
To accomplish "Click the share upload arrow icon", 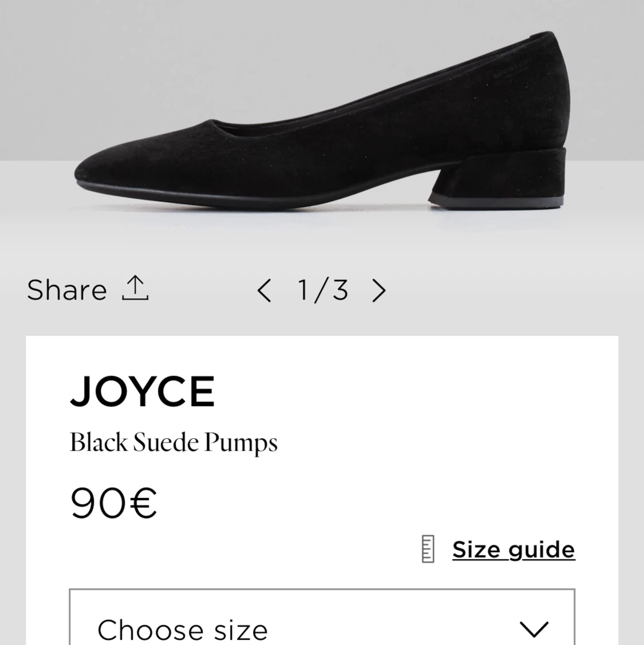I will (x=135, y=288).
